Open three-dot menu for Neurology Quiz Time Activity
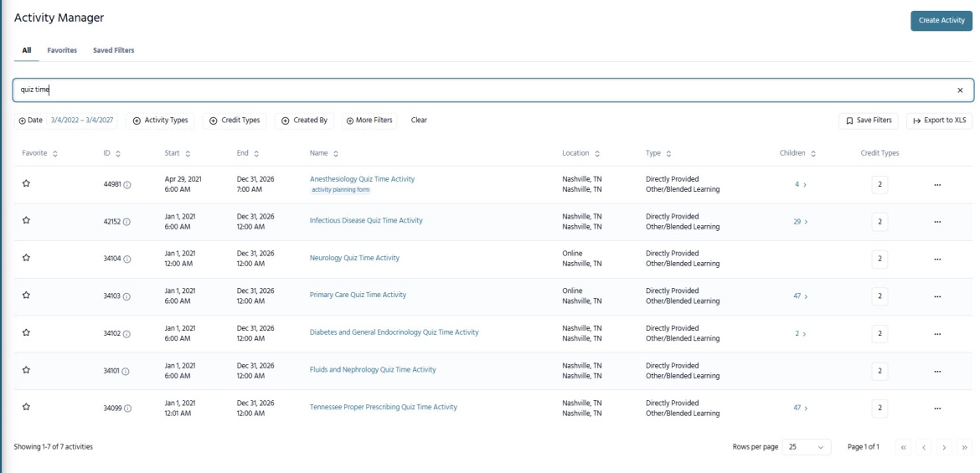980x473 pixels. (x=937, y=259)
